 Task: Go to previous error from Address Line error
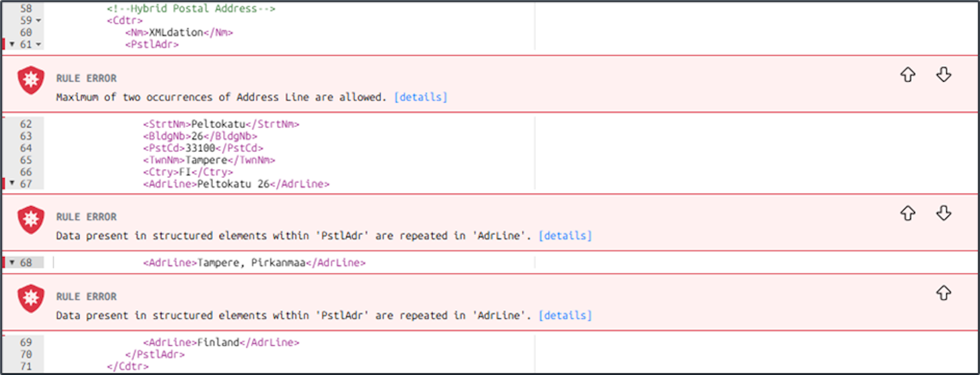pos(908,75)
